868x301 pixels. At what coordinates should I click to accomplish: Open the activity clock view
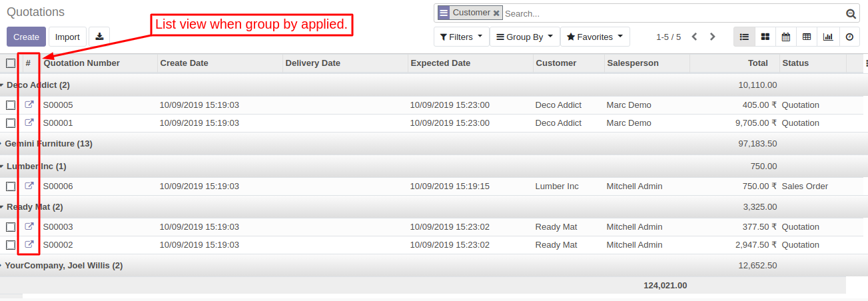849,37
